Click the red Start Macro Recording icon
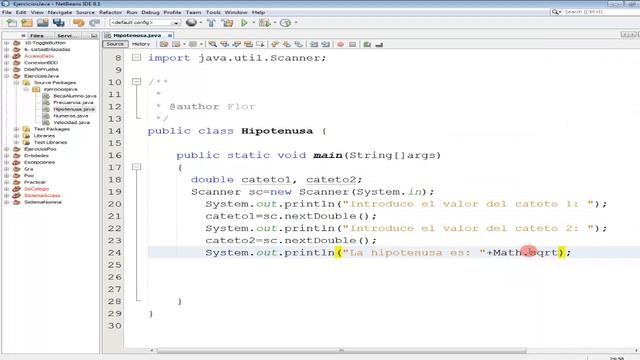The width and height of the screenshot is (640, 360). click(340, 44)
